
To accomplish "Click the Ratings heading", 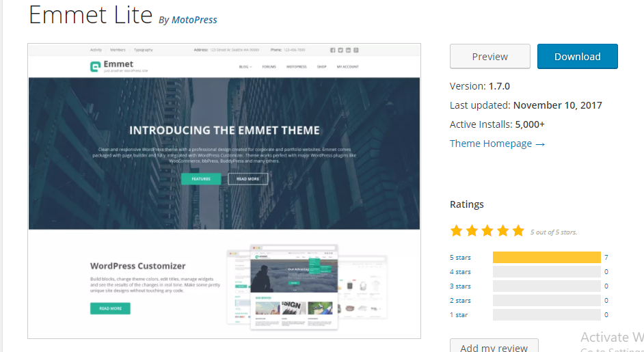I will pos(466,204).
